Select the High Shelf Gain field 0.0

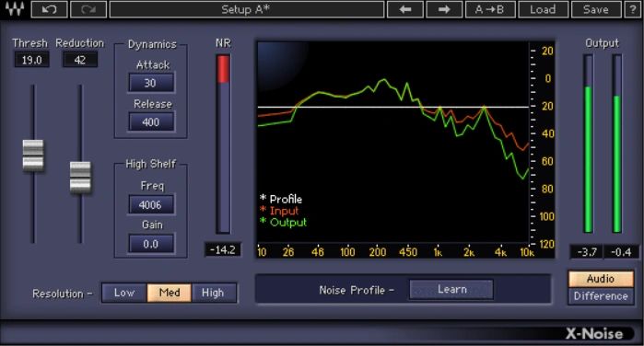(151, 244)
